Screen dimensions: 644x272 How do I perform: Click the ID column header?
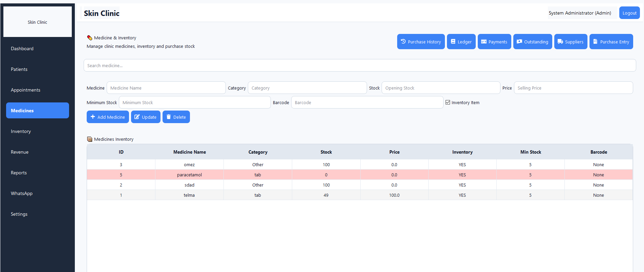coord(121,152)
